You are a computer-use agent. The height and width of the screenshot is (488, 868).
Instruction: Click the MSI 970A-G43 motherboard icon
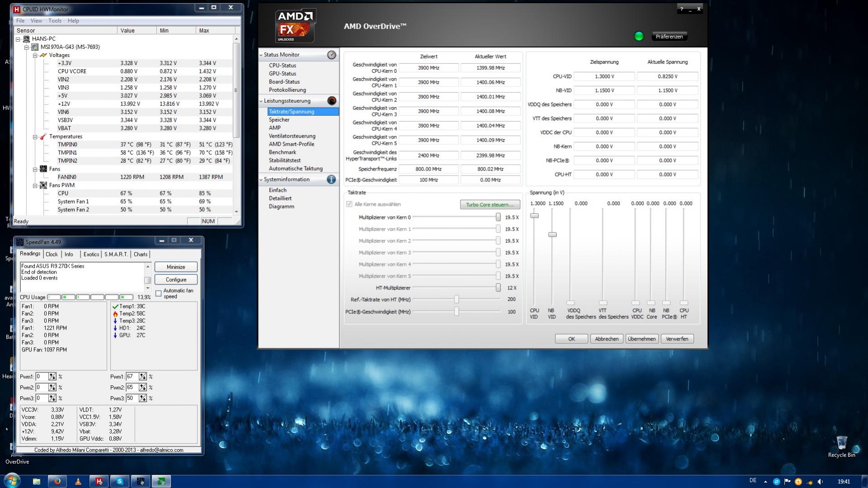(35, 47)
